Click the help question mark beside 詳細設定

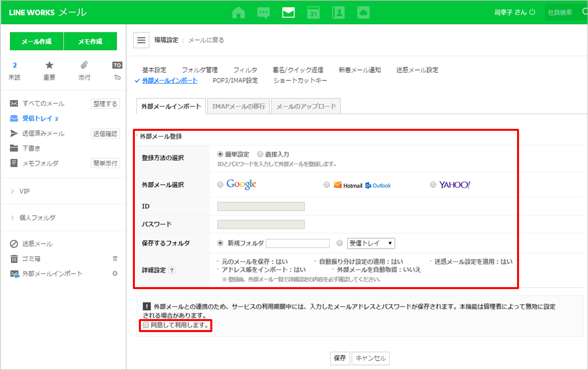tap(172, 270)
